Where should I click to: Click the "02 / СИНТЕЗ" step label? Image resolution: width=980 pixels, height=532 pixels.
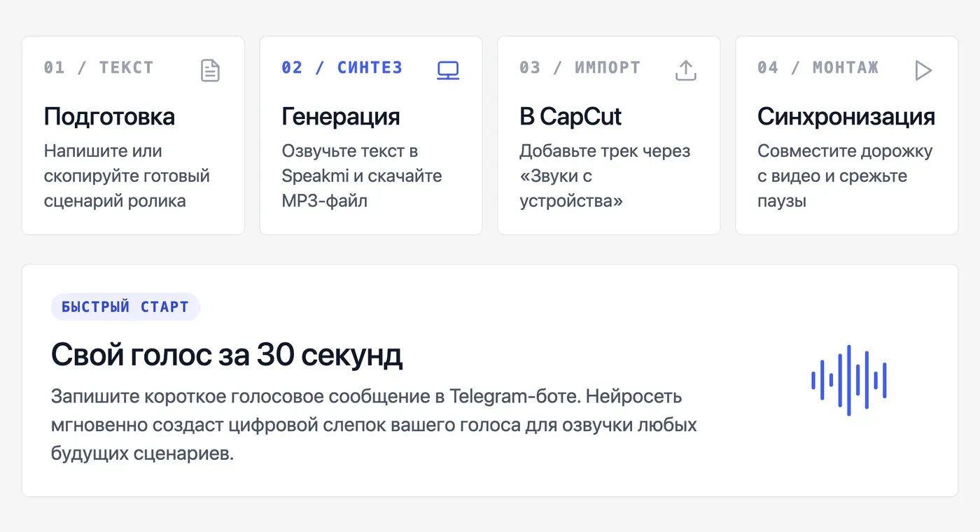point(342,68)
